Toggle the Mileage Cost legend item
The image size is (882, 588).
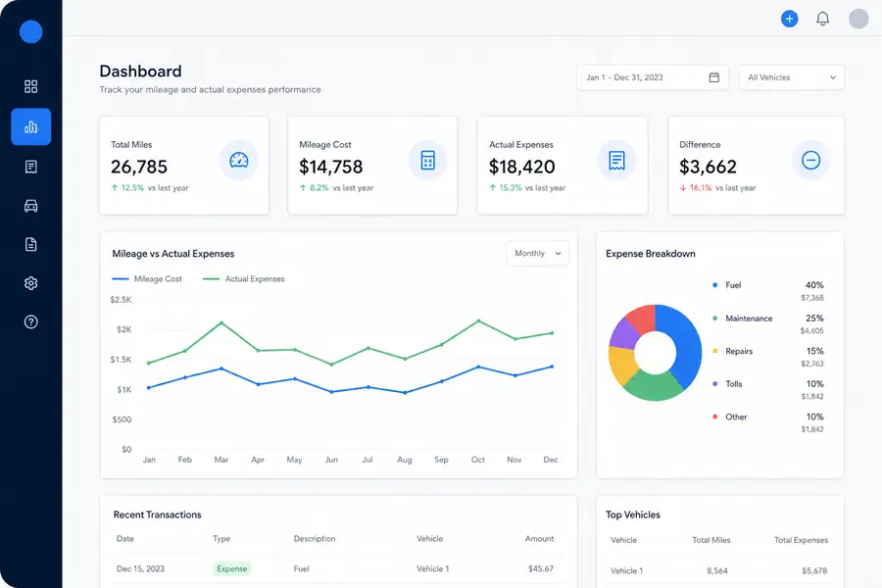pos(147,278)
